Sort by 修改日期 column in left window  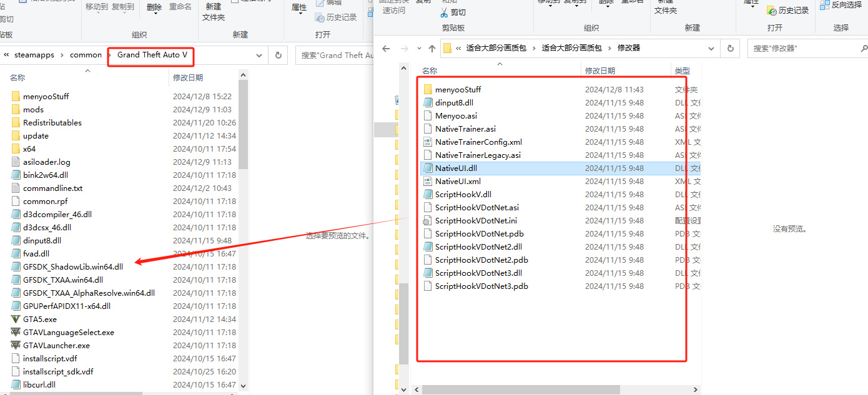[x=188, y=77]
